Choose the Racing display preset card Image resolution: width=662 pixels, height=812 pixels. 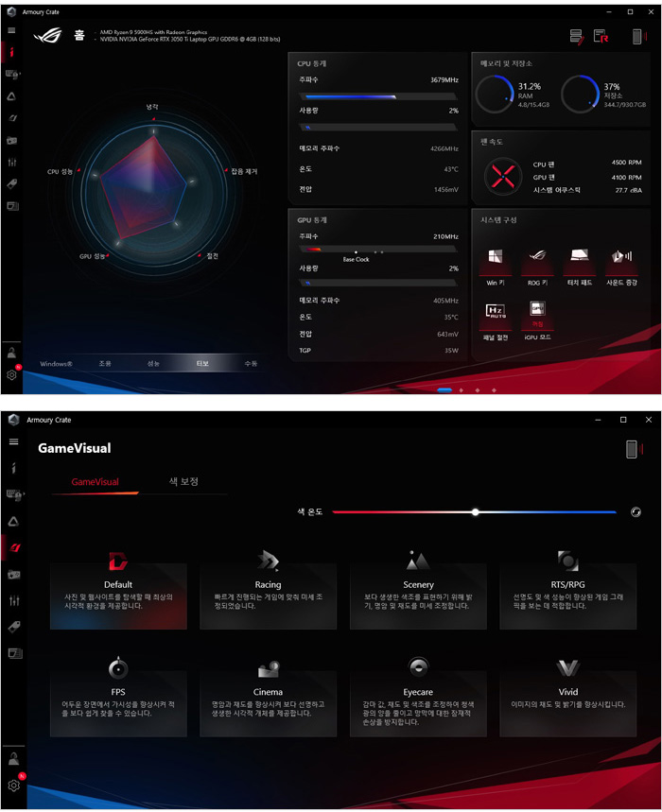(x=268, y=596)
